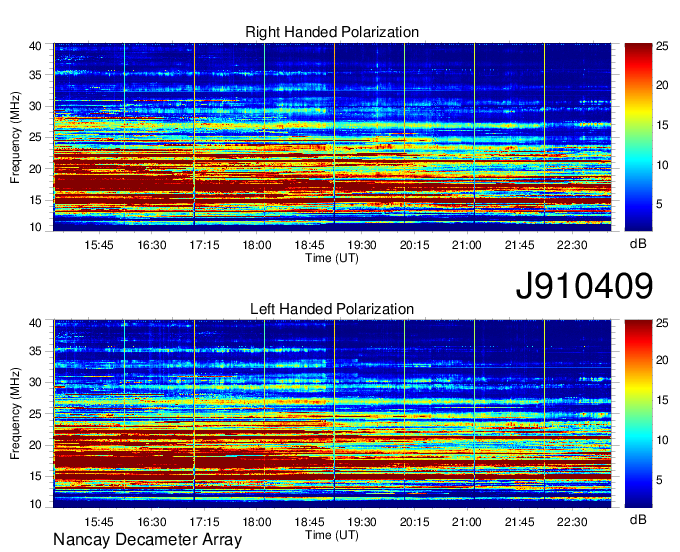This screenshot has width=680, height=552.
Task: Click the 17:15 time tick on the left-handed plot
Action: tap(204, 522)
